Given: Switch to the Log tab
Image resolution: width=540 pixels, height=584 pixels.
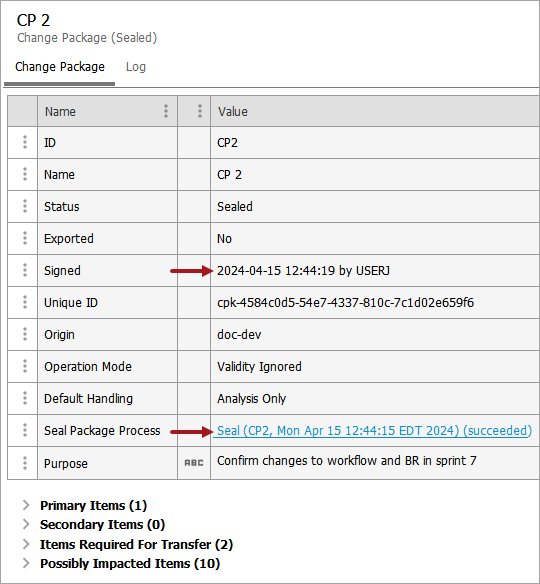Looking at the screenshot, I should point(136,67).
